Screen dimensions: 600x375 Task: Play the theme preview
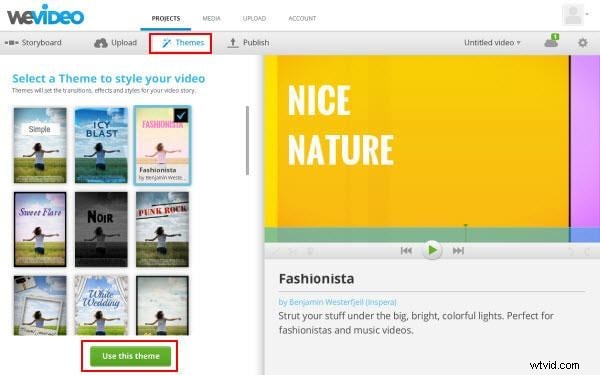[432, 250]
